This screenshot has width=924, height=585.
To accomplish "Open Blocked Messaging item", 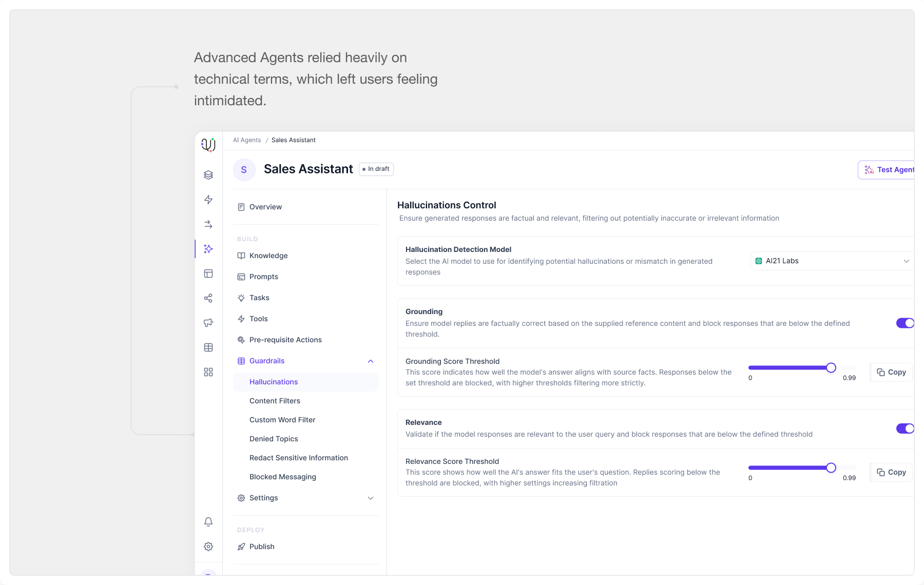I will click(306, 477).
